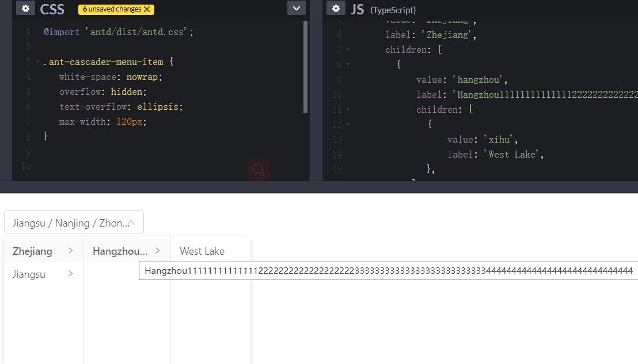Screen dimensions: 638x364
Task: Expand the Hangzhou cascader option
Action: pos(157,251)
